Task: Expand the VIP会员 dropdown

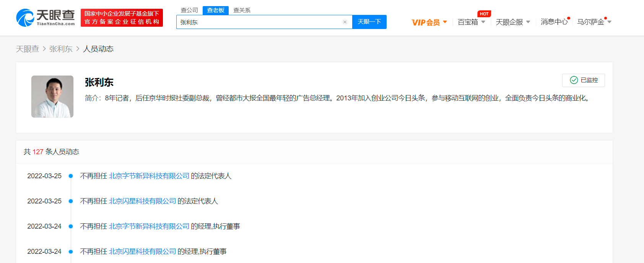Action: tap(429, 22)
